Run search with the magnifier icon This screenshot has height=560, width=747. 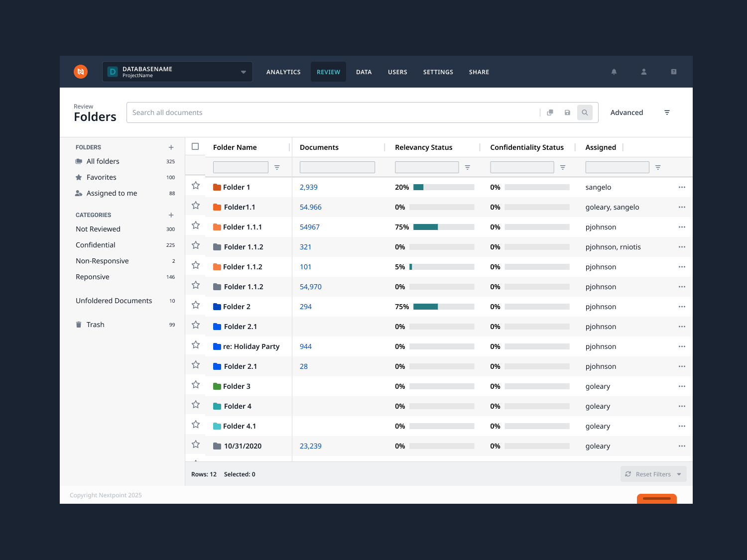click(585, 112)
